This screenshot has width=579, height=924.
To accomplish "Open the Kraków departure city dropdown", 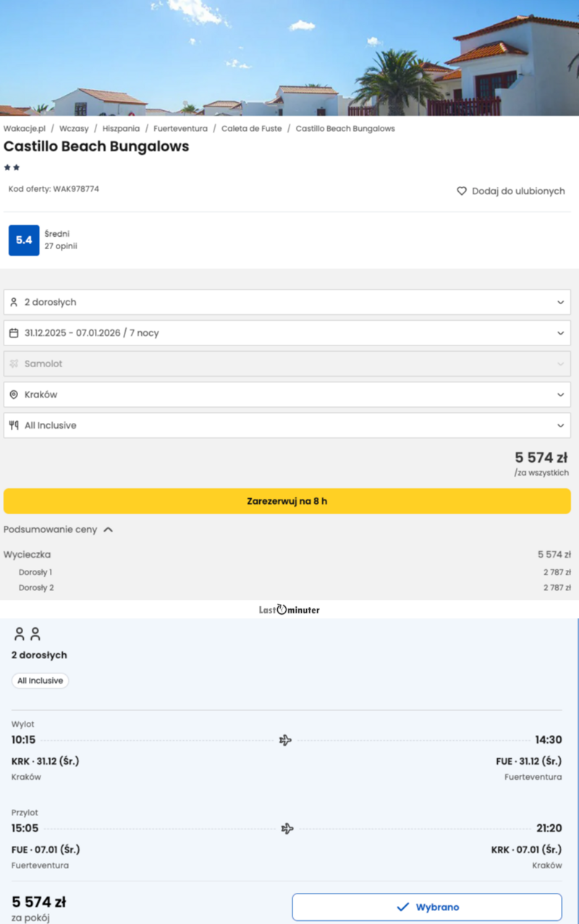I will click(x=287, y=395).
